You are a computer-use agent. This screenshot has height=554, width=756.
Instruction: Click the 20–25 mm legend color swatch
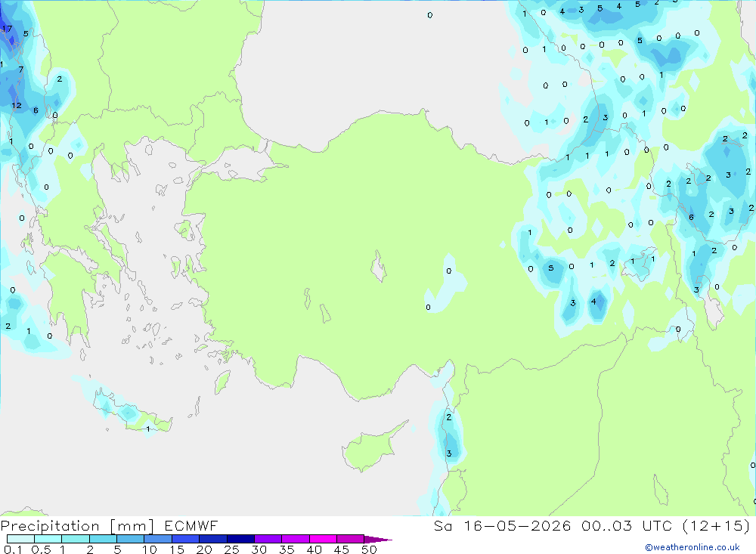coord(213,539)
